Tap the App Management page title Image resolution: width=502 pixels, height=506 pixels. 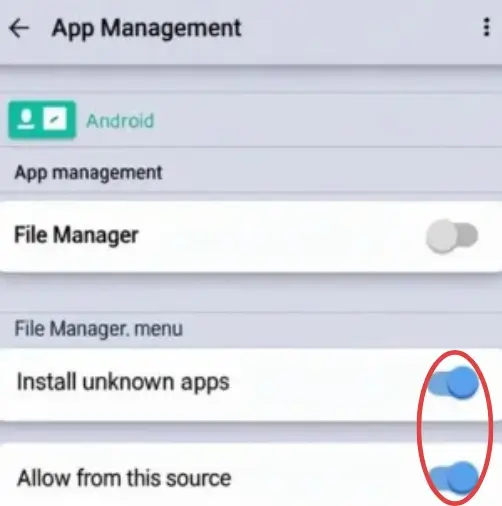[x=146, y=29]
